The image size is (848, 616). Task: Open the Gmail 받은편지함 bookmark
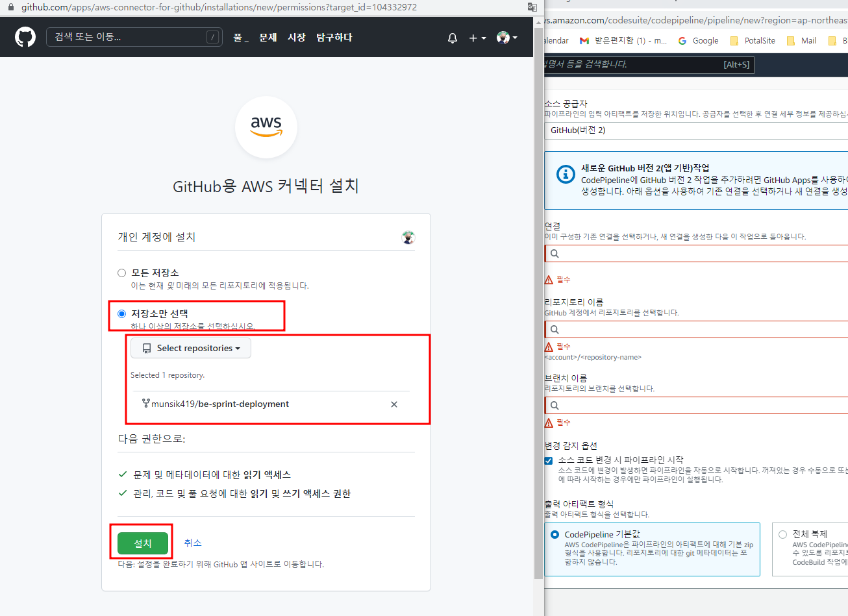pos(623,40)
